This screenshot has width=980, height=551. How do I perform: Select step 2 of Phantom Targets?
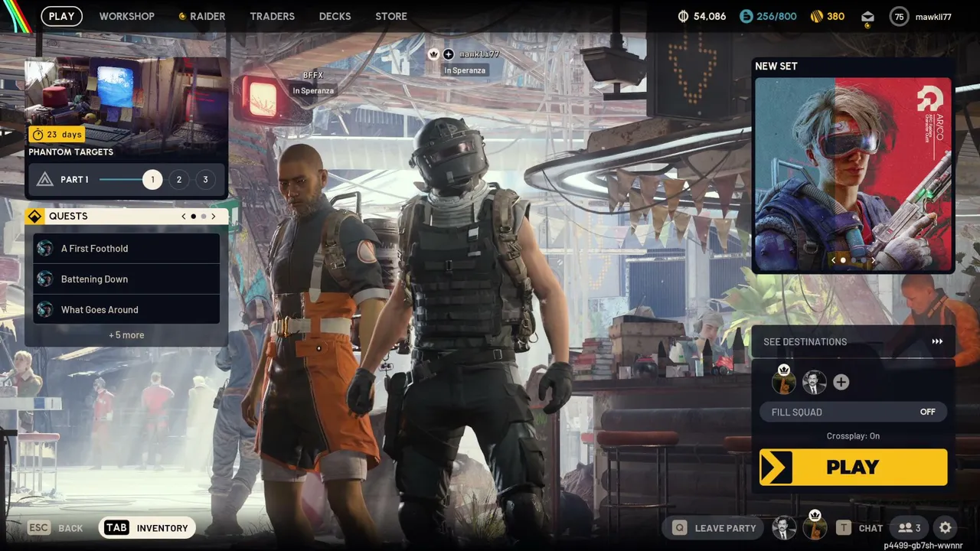(179, 179)
